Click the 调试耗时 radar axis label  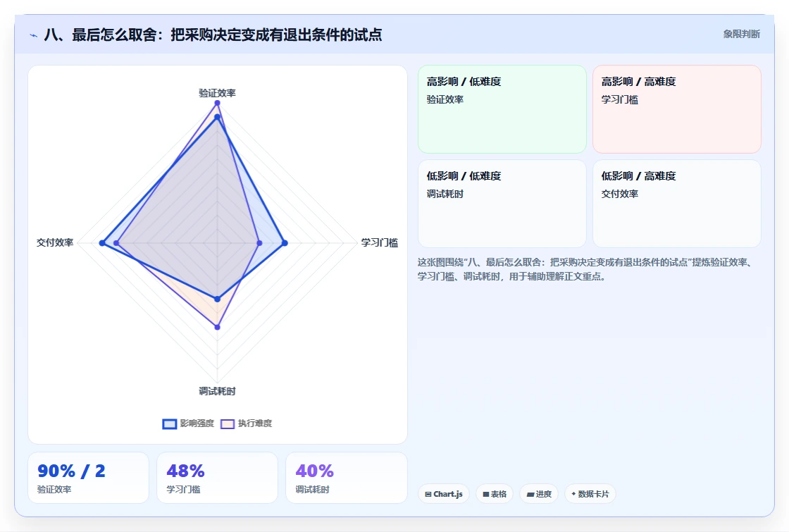pos(217,391)
